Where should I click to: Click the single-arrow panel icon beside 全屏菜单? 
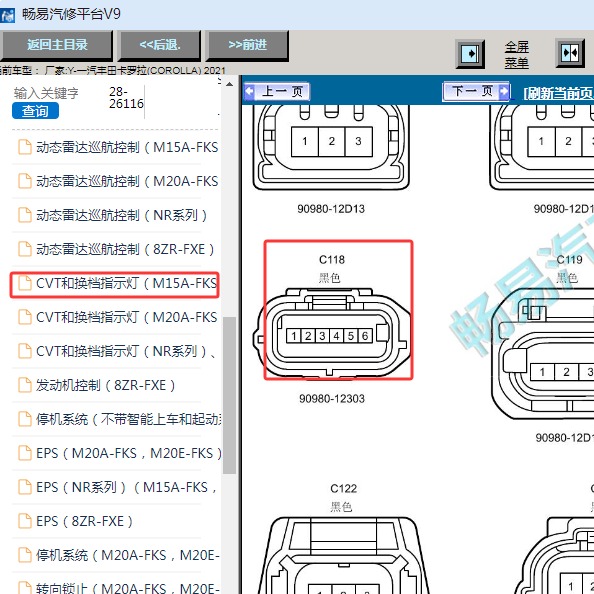coord(470,54)
